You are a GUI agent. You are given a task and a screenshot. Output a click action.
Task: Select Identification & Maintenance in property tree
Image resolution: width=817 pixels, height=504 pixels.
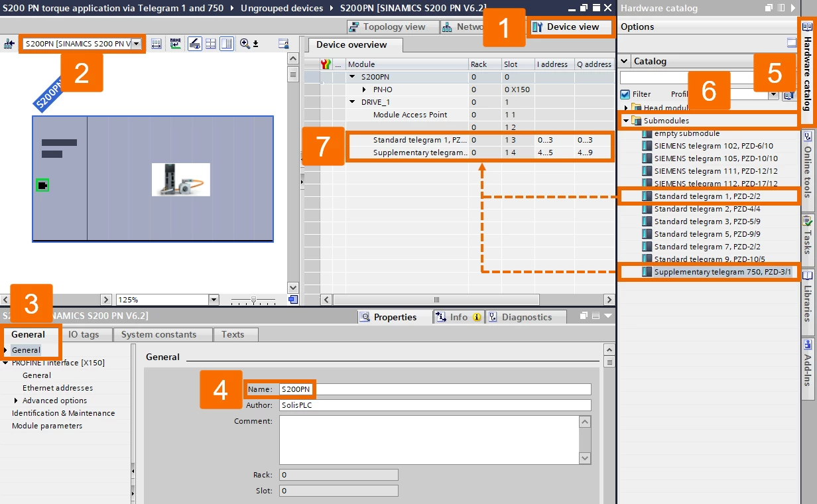[63, 413]
